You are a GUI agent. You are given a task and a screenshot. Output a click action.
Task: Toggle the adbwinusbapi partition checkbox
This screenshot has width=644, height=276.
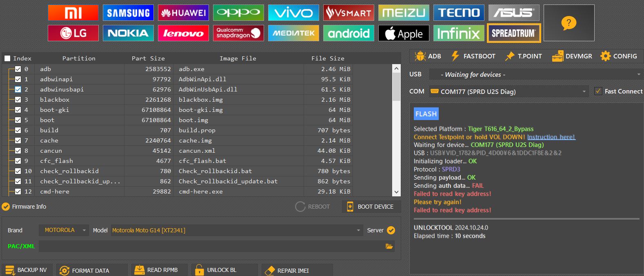(18, 89)
